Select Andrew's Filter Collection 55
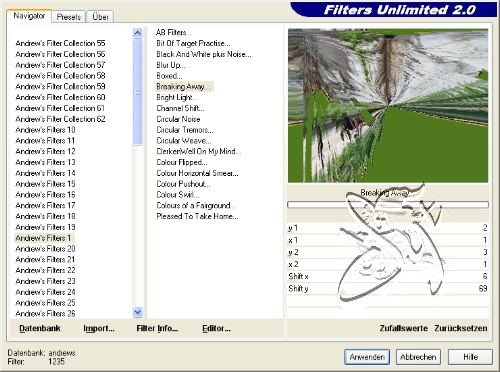Viewport: 500px width, 372px height. pyautogui.click(x=60, y=43)
